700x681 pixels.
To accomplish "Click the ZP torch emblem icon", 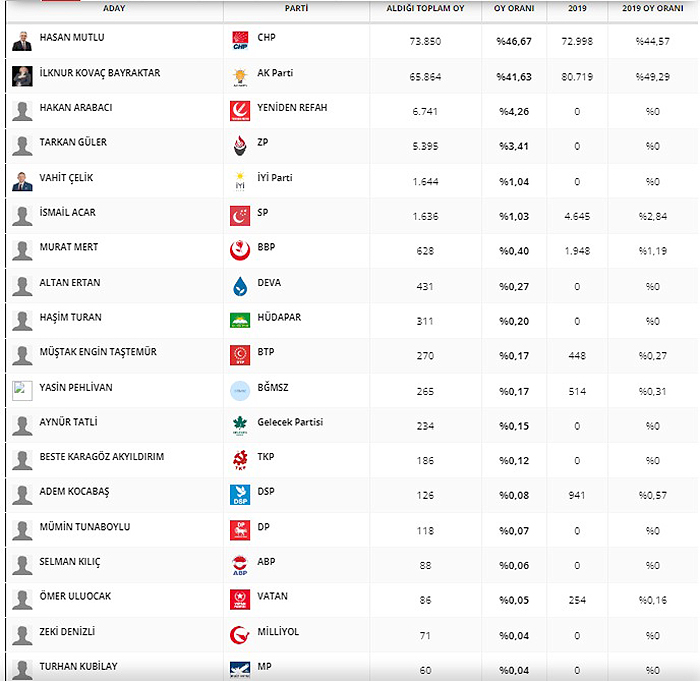I will pos(240,146).
